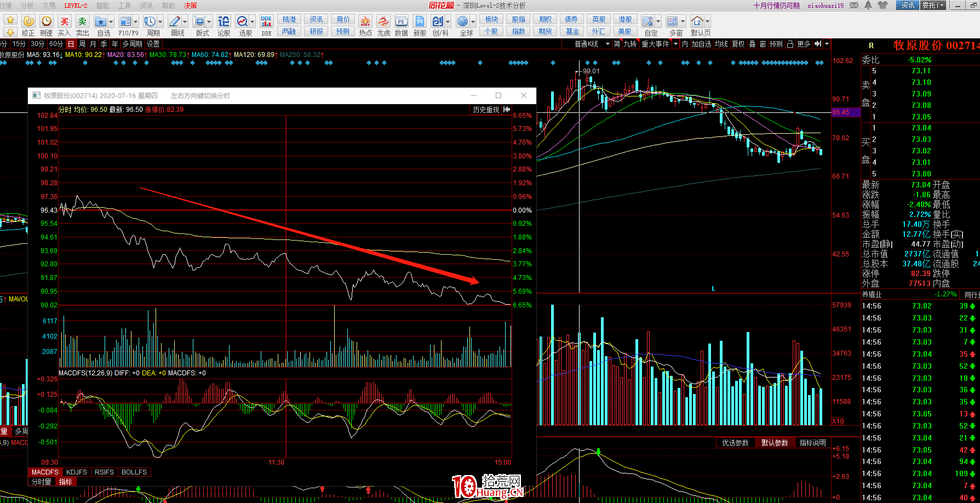Expand the 普通K线 chart type dropdown
This screenshot has height=503, width=980.
click(x=608, y=44)
